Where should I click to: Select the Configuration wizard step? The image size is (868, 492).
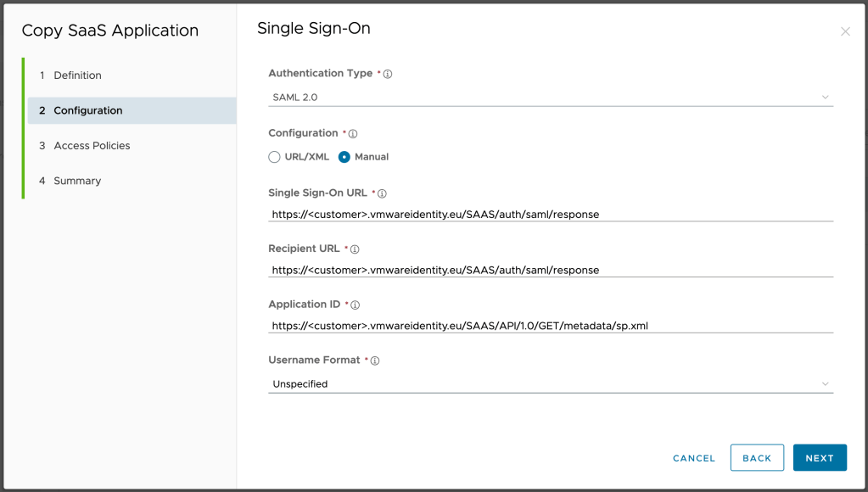point(87,110)
